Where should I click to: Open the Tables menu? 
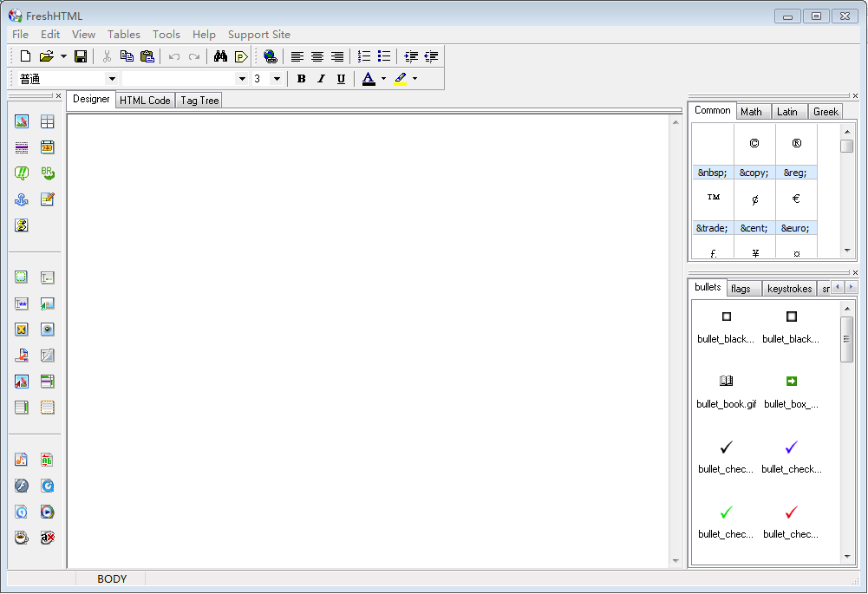tap(123, 35)
